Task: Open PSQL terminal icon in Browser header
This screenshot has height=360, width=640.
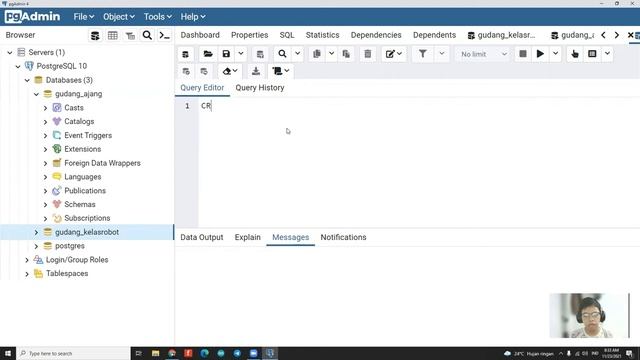Action: [x=164, y=36]
